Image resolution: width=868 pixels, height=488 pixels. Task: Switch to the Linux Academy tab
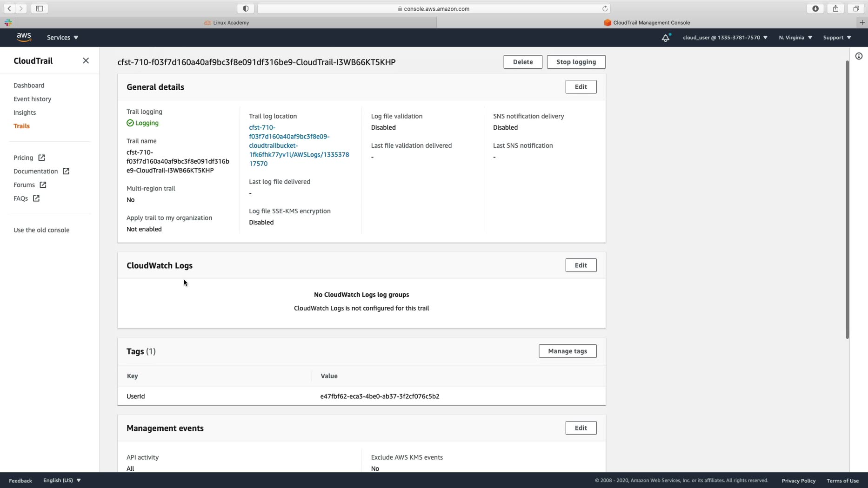[227, 22]
